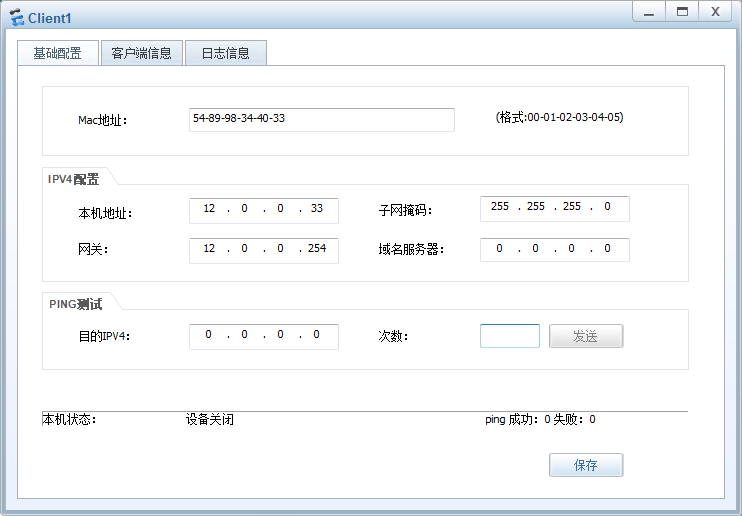Click the IPV4配置 group label

(73, 179)
